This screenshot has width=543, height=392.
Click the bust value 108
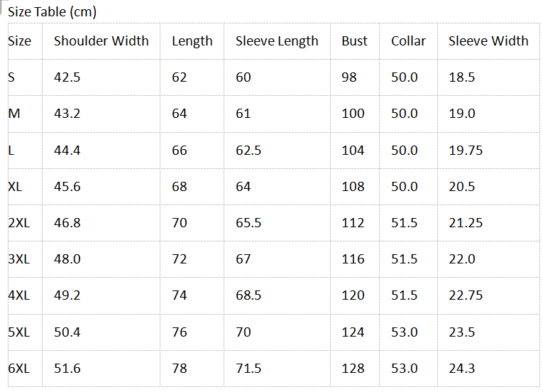click(x=353, y=187)
